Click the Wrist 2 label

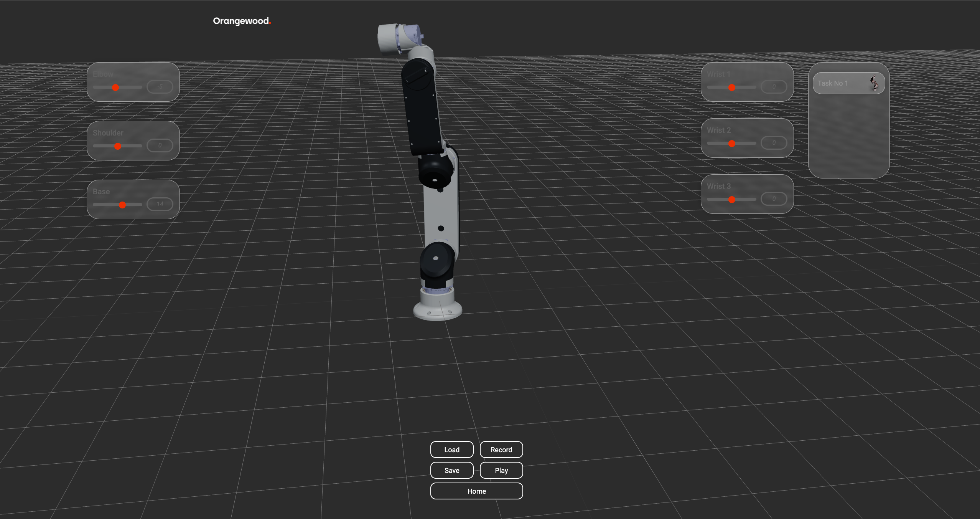click(719, 130)
